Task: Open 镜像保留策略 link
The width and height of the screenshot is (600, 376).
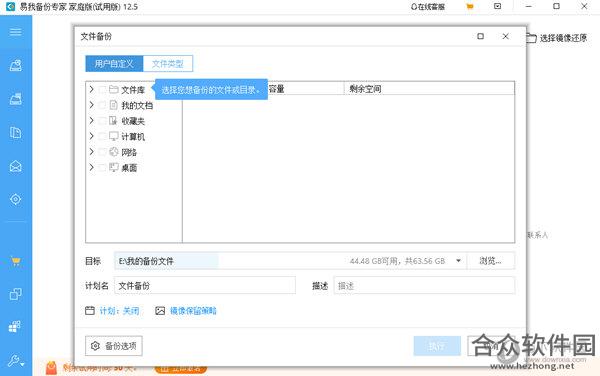Action: 193,311
